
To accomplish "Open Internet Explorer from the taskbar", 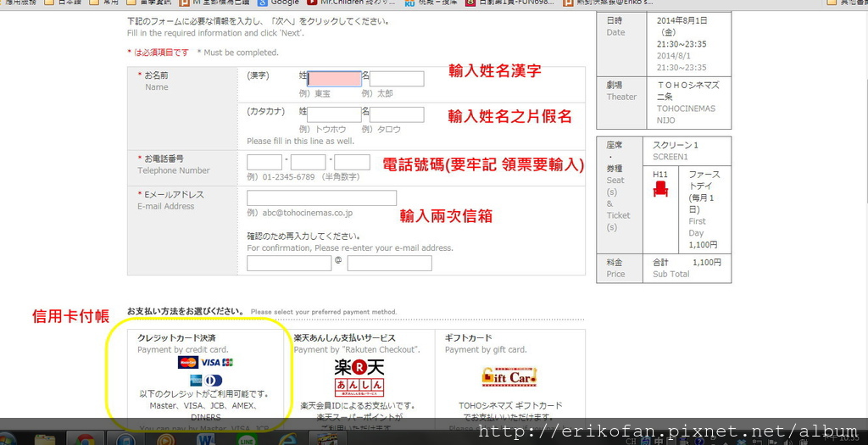I will click(288, 441).
